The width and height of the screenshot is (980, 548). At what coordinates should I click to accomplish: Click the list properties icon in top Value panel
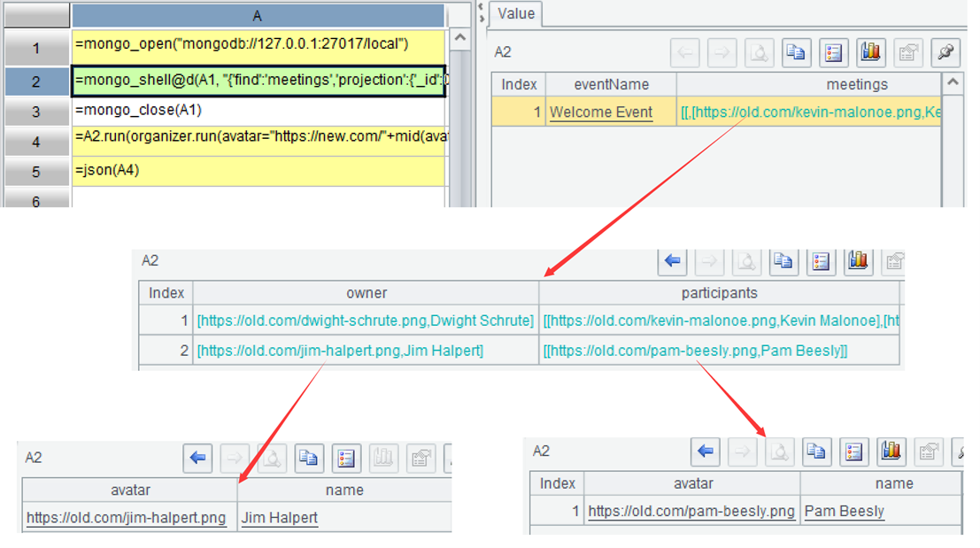[x=833, y=52]
